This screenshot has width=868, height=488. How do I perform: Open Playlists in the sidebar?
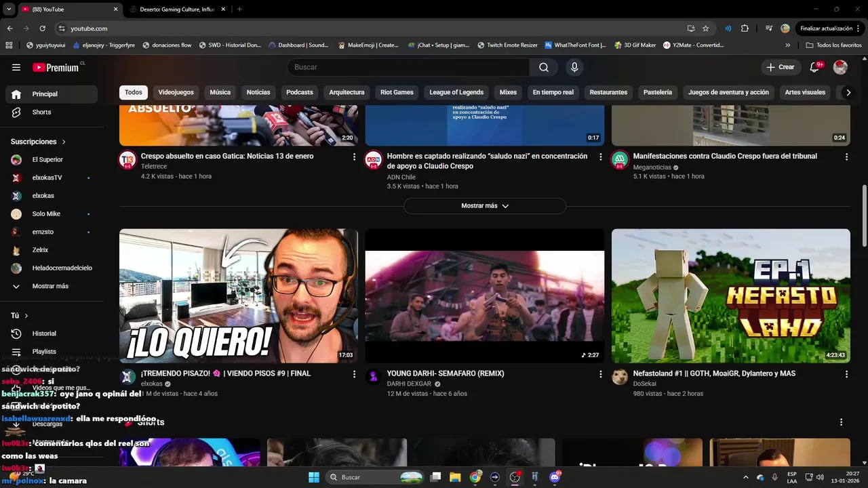(x=52, y=352)
